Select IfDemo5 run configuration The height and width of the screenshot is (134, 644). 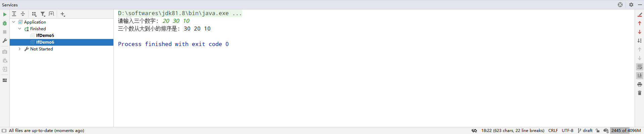point(45,35)
